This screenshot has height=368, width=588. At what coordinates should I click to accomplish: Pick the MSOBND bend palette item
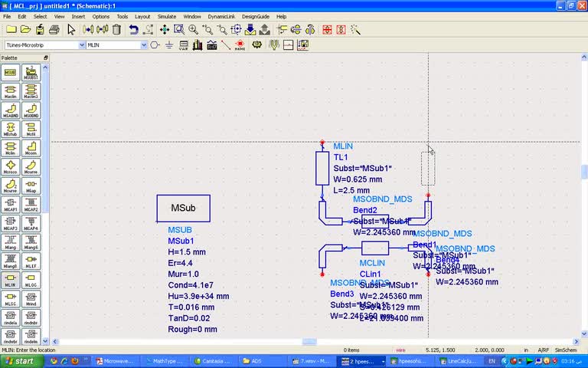(31, 110)
